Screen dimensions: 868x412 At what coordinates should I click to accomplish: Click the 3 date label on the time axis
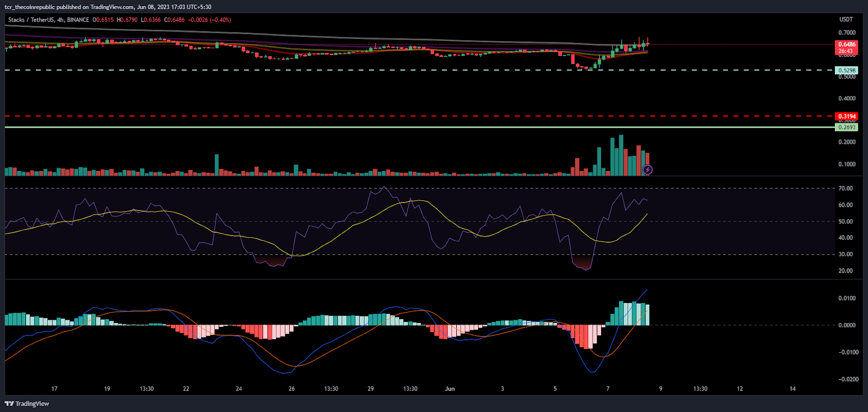click(502, 389)
